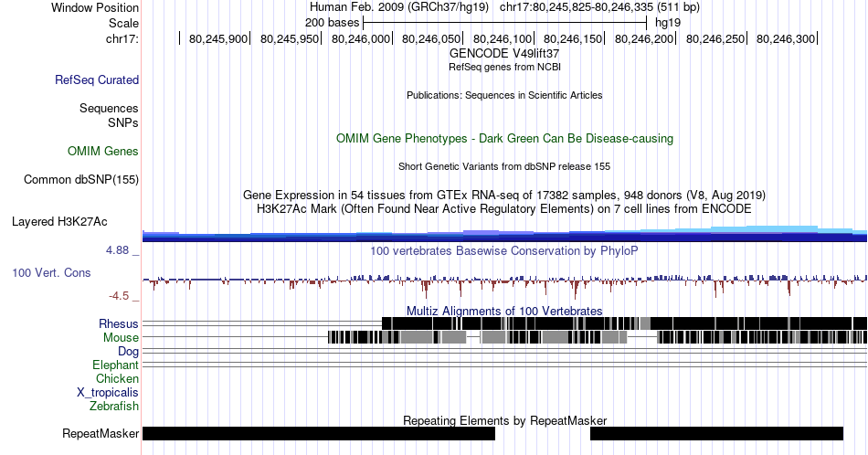Click the H3K27Ac Mark track title
The width and height of the screenshot is (868, 455).
coord(504,208)
